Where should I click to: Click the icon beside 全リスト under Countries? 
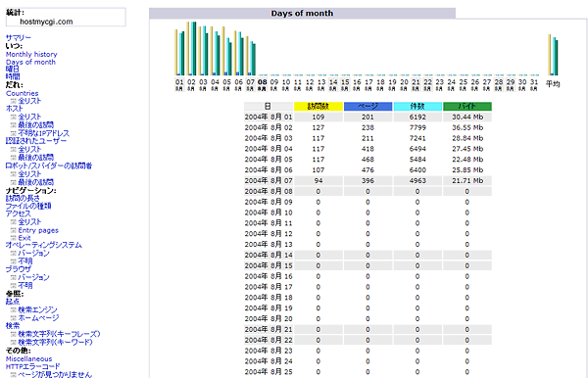pyautogui.click(x=13, y=101)
